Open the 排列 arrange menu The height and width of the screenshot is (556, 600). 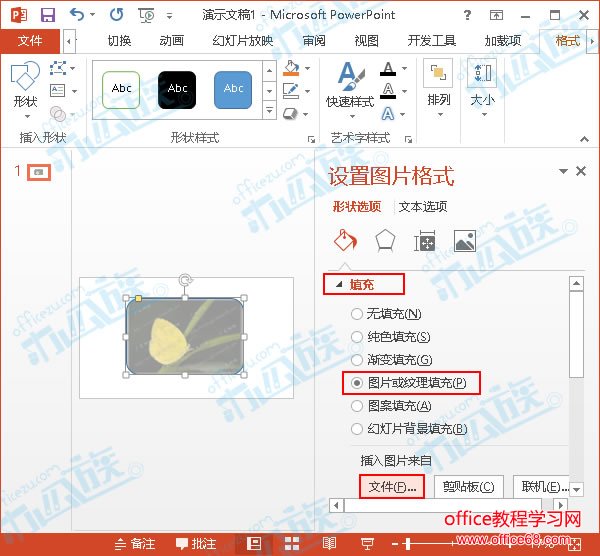click(439, 89)
